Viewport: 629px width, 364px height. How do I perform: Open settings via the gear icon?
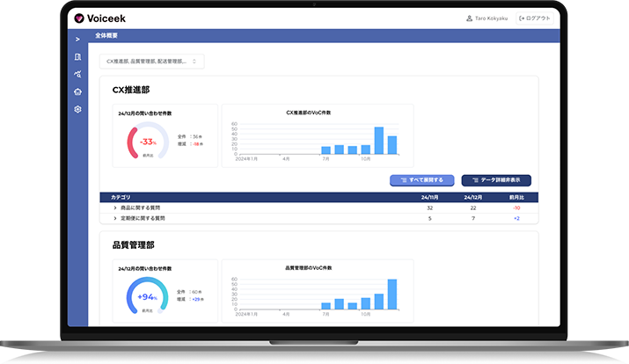point(77,109)
